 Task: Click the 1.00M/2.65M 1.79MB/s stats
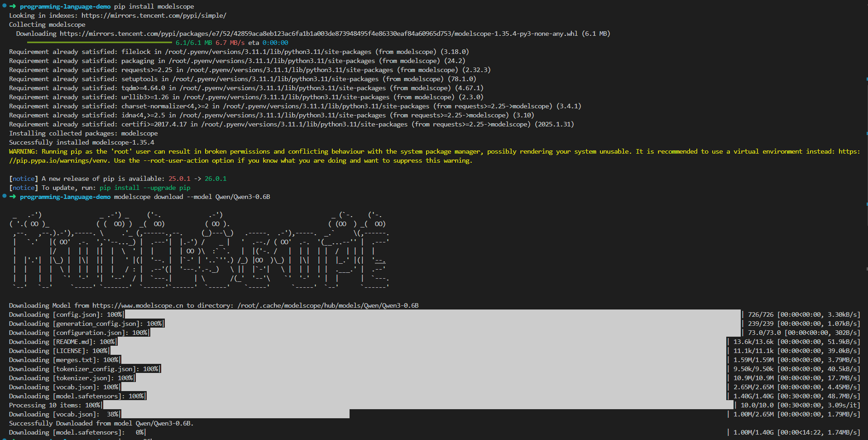pyautogui.click(x=797, y=414)
